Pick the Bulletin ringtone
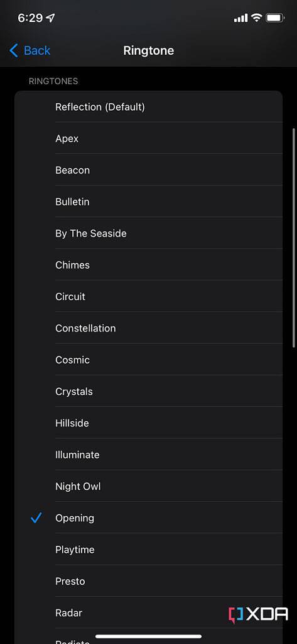The image size is (297, 644). (148, 202)
